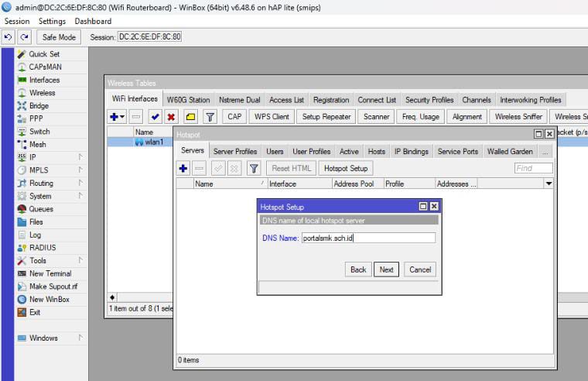This screenshot has height=381, width=588.
Task: Disable selected interface in Wireless Tables
Action: (x=171, y=117)
